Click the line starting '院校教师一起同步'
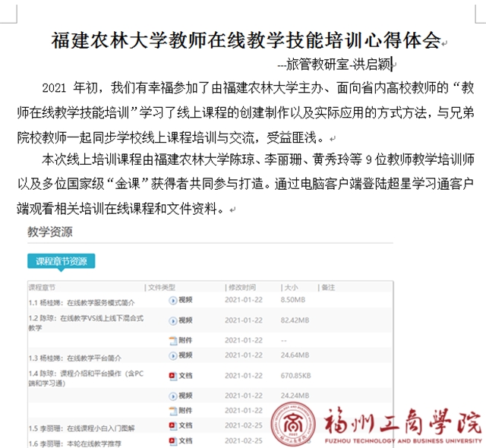The image size is (486, 448). click(170, 137)
